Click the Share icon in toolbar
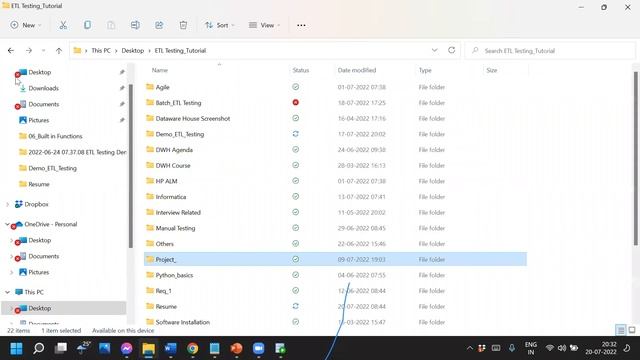This screenshot has width=640, height=360. click(x=159, y=25)
